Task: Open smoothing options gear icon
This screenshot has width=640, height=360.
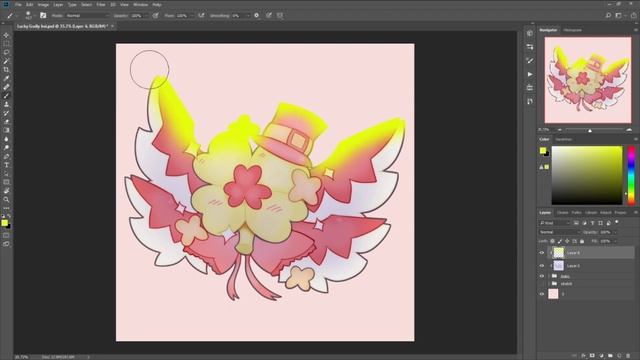Action: [256, 16]
